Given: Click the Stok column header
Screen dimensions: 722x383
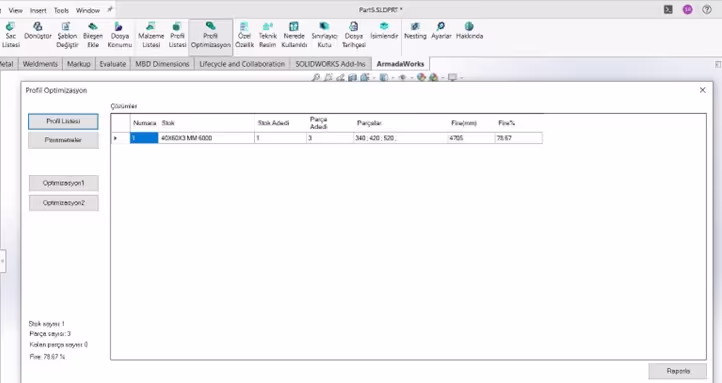Looking at the screenshot, I should pos(206,123).
